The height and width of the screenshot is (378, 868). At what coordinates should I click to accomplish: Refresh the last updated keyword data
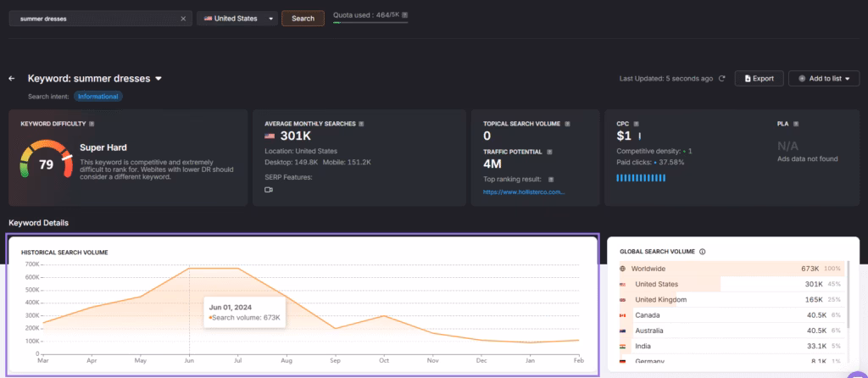(x=722, y=79)
